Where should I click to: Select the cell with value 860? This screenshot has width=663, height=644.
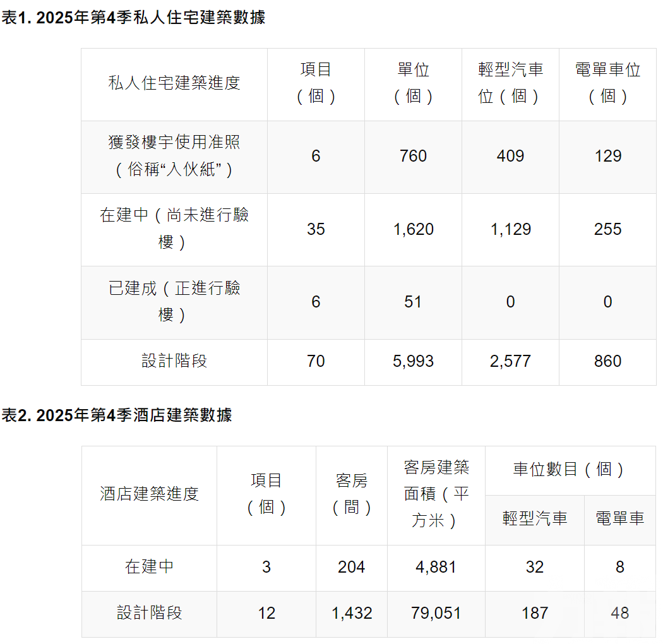[607, 361]
